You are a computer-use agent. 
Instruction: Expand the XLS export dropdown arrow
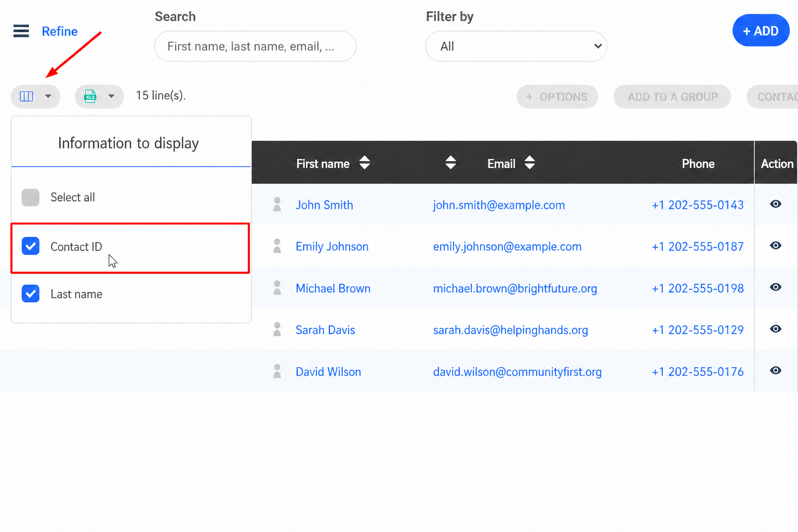pos(111,96)
